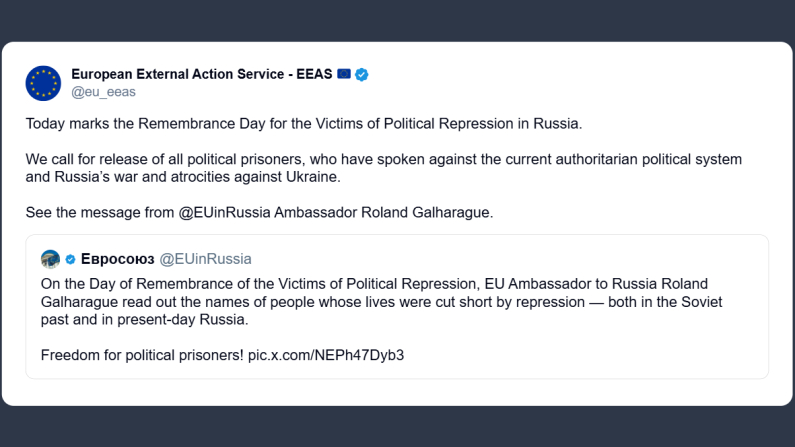The image size is (795, 447).
Task: Open the Евросоюз avatar in quoted post
Action: pos(50,259)
